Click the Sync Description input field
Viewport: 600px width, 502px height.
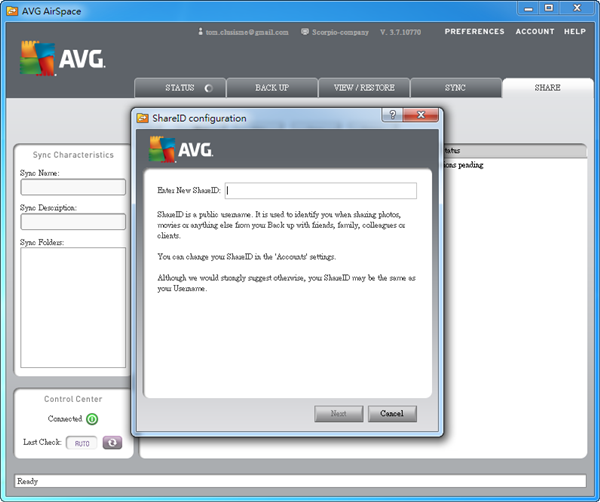73,222
